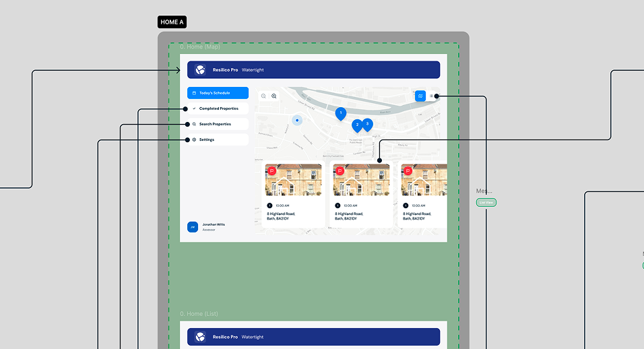Click the leftmost card's 8 Highland Road address
Viewport: 644px width, 349px height.
click(x=281, y=216)
